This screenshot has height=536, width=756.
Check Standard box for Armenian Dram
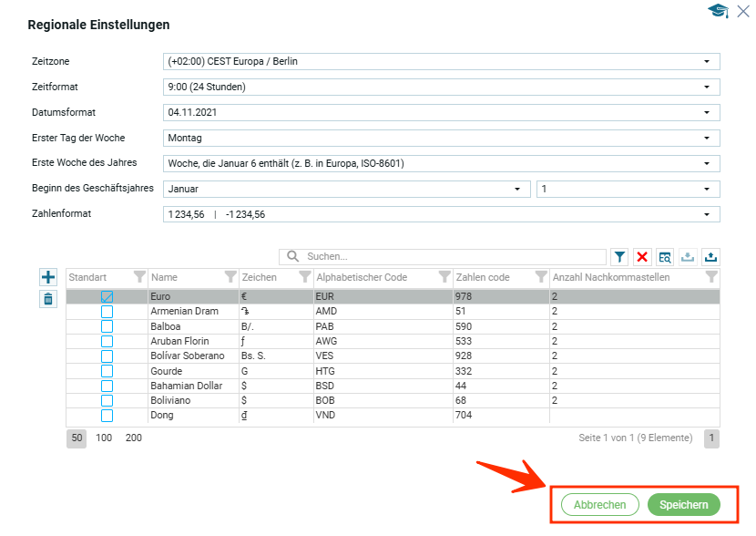(x=107, y=312)
